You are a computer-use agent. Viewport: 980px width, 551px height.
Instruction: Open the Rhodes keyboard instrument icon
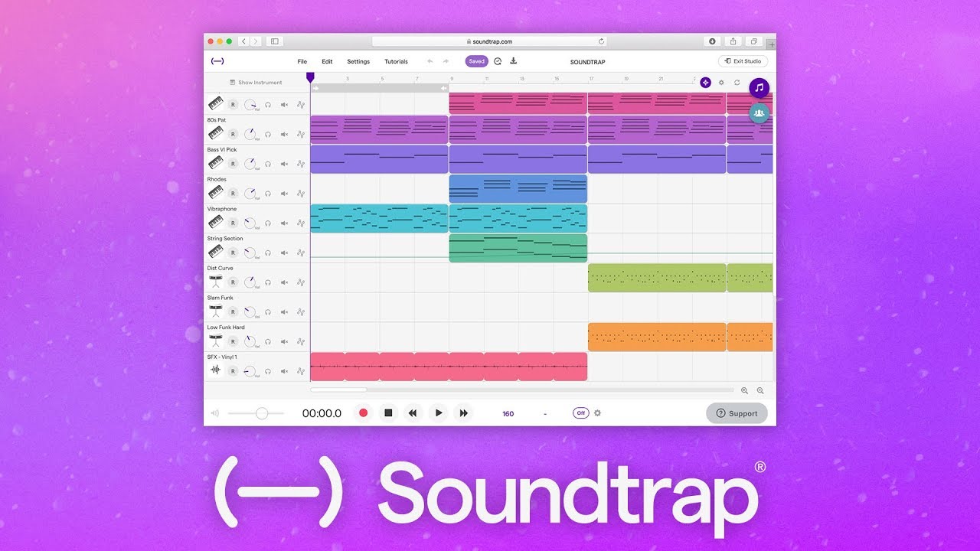[216, 193]
